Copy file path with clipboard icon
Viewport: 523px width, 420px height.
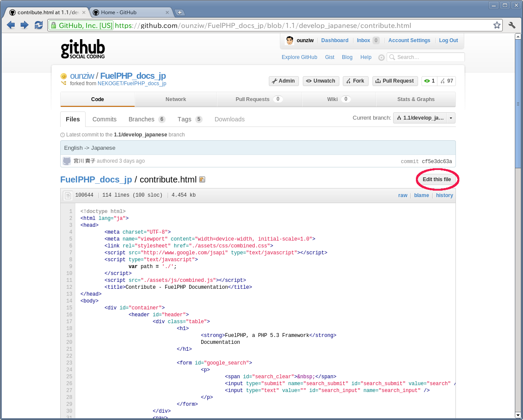pyautogui.click(x=202, y=179)
